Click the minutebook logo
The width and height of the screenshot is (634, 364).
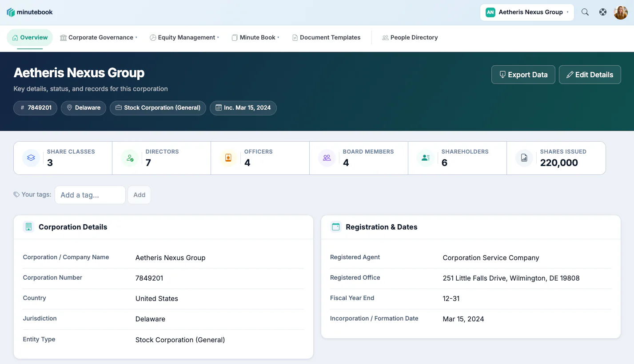click(30, 12)
